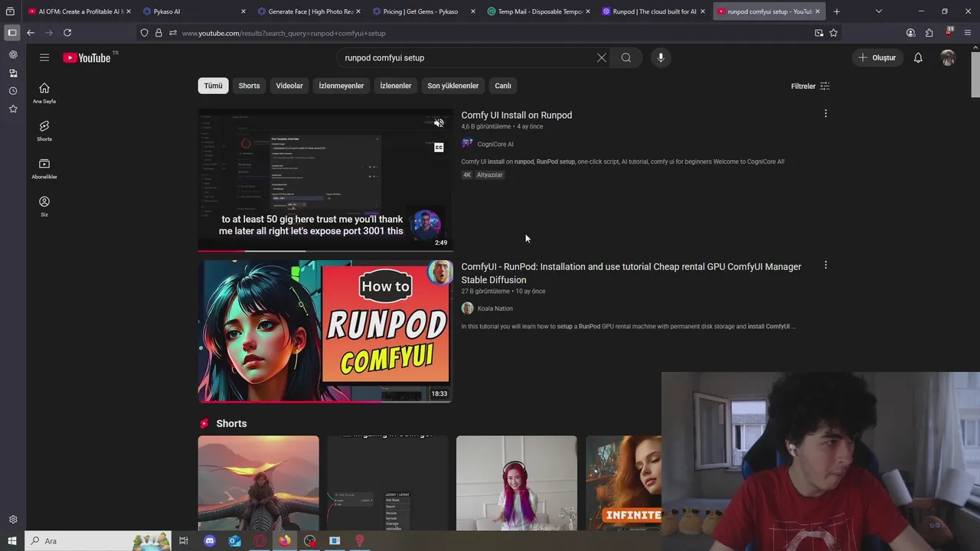Viewport: 980px width, 551px height.
Task: Switch to the Temp Mail browser tab
Action: (539, 11)
